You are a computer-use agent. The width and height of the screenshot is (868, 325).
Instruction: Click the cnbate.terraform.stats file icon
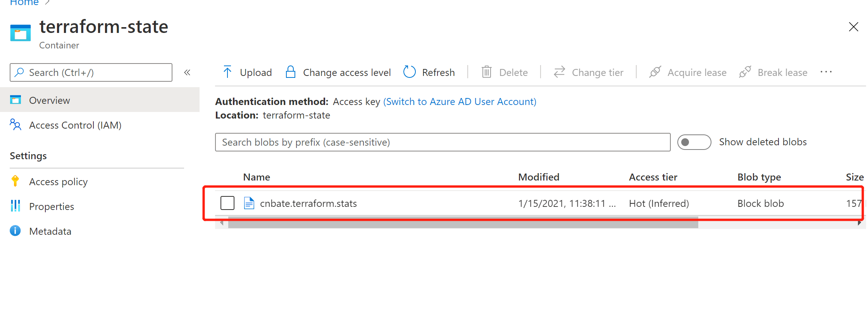249,203
